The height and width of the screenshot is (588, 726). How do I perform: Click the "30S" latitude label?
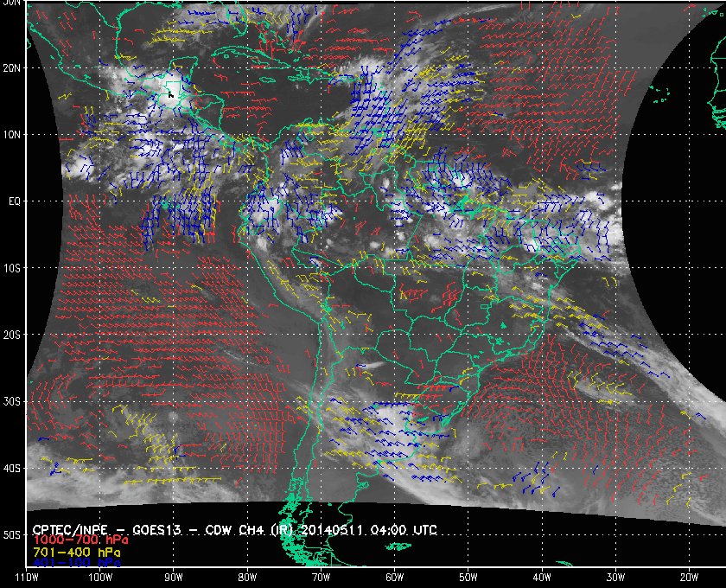pos(12,402)
